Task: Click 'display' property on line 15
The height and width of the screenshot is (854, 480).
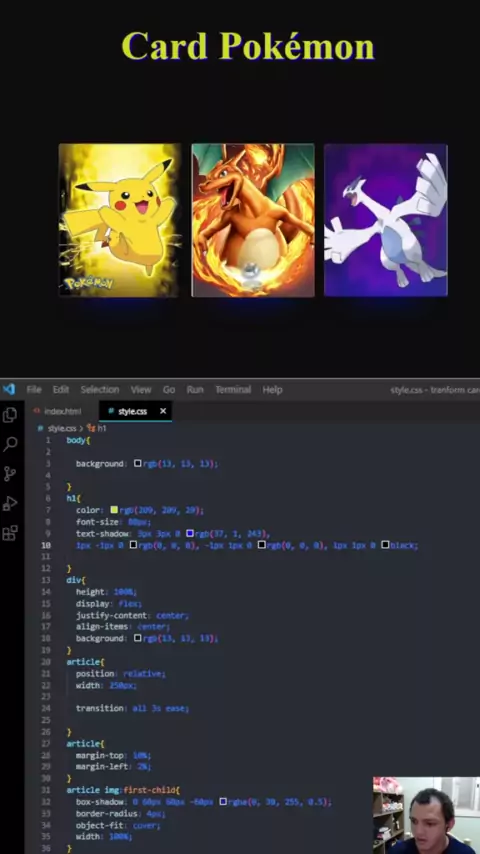Action: tap(92, 603)
